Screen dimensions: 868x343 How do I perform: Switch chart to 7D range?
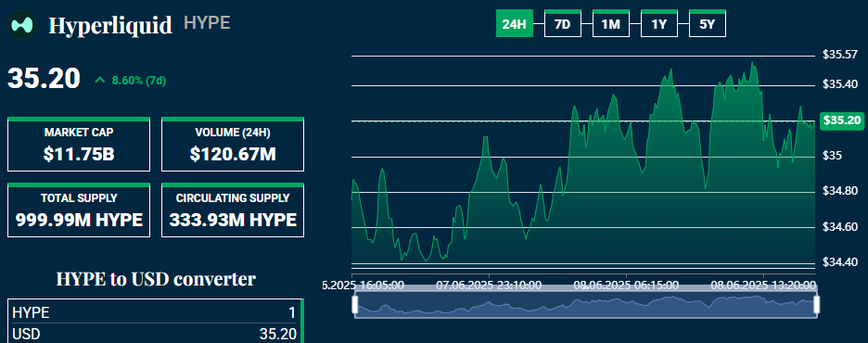(x=562, y=23)
